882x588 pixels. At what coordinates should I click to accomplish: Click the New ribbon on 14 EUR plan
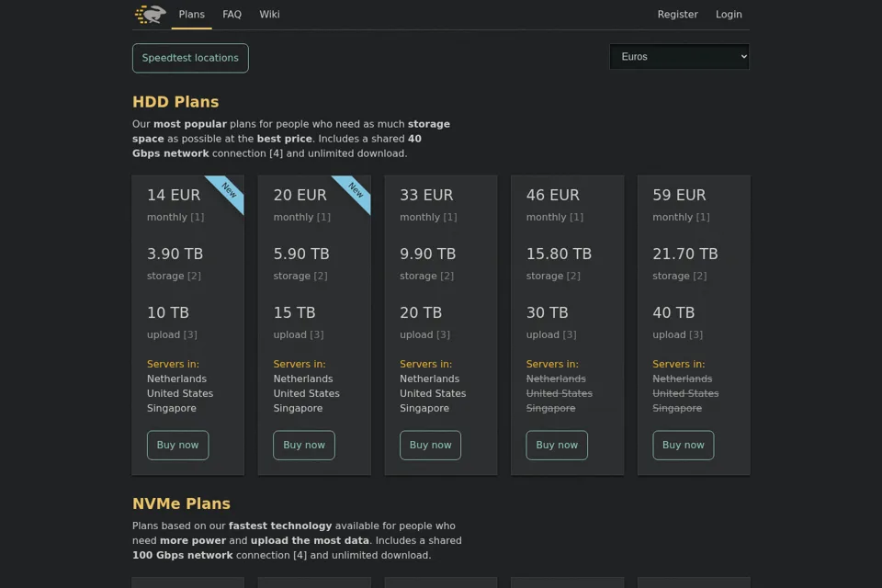click(228, 191)
